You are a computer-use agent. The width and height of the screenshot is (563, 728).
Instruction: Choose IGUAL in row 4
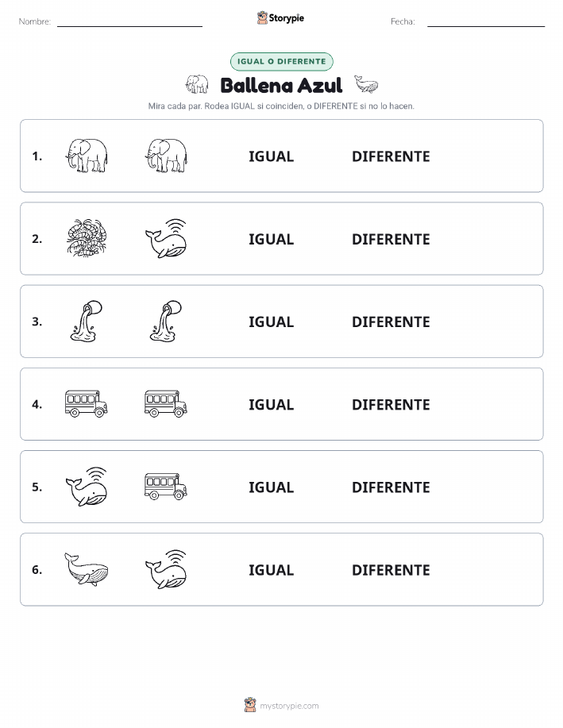tap(272, 404)
